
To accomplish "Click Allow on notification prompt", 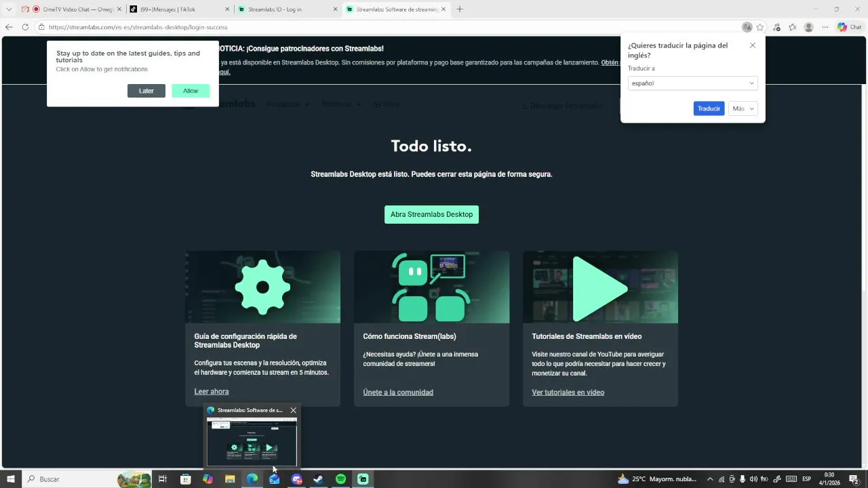I will [191, 91].
